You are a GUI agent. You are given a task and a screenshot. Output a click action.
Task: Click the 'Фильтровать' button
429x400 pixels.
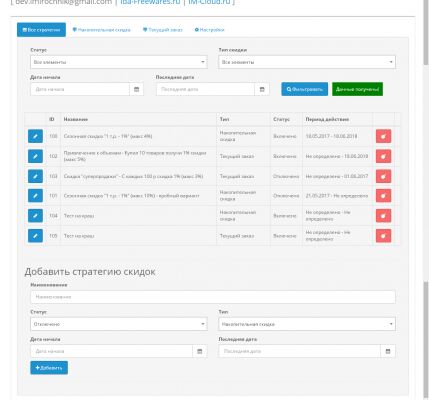pos(305,89)
